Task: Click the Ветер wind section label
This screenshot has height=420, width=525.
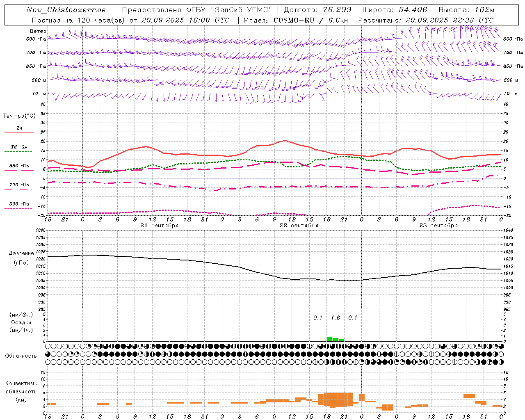Action: [x=38, y=31]
